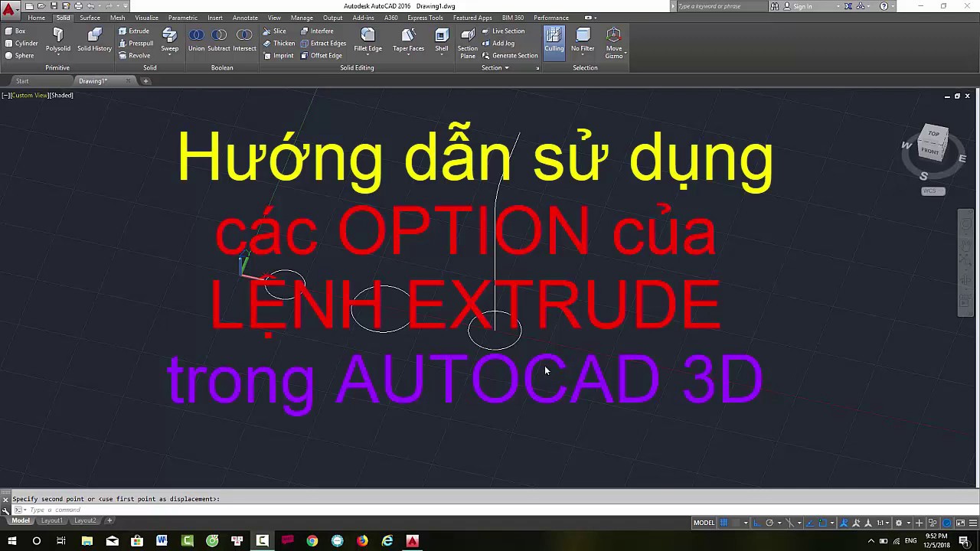980x551 pixels.
Task: Click Add Jog in Section panel
Action: (x=498, y=44)
